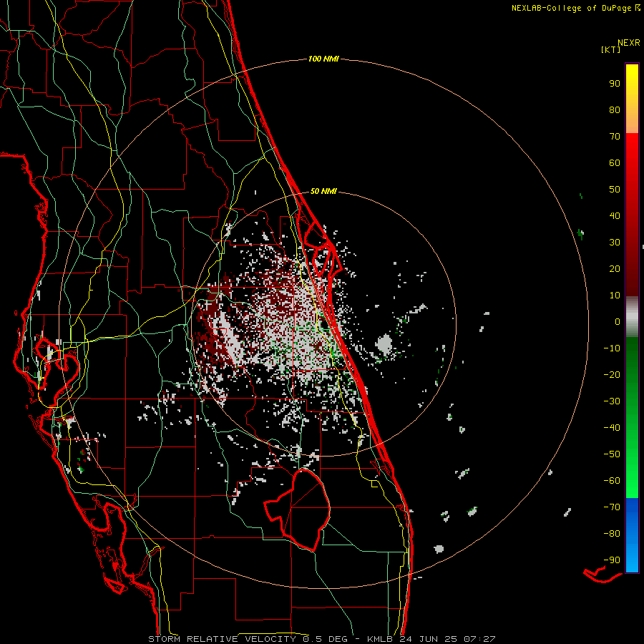Click the 60 value on the velocity scale
This screenshot has width=644, height=644.
[615, 162]
